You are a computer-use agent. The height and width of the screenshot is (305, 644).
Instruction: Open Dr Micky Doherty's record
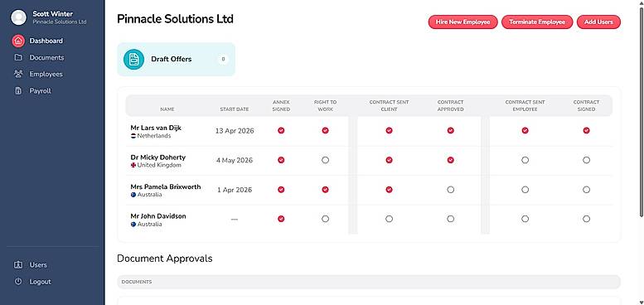point(157,157)
